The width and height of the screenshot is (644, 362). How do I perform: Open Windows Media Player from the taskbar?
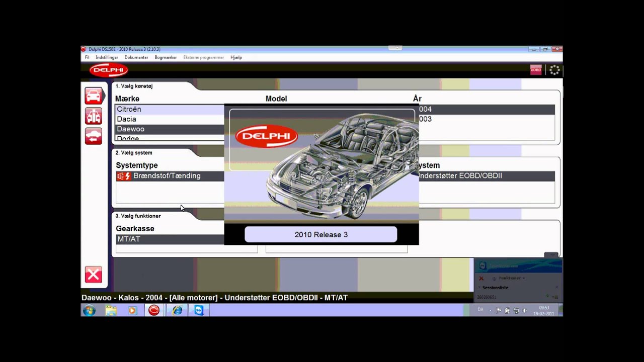[x=132, y=311]
